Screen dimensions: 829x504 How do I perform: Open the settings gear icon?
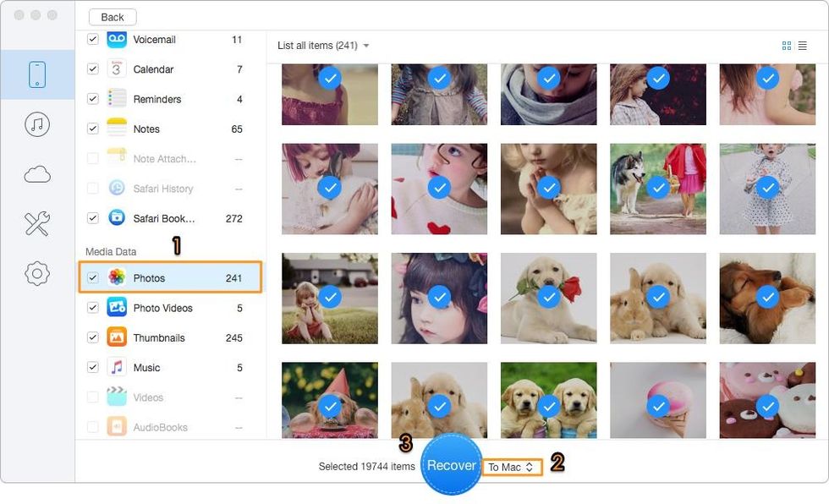click(37, 273)
